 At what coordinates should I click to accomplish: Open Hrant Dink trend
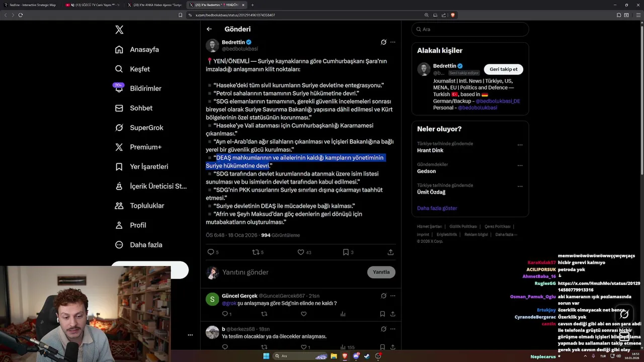[430, 150]
